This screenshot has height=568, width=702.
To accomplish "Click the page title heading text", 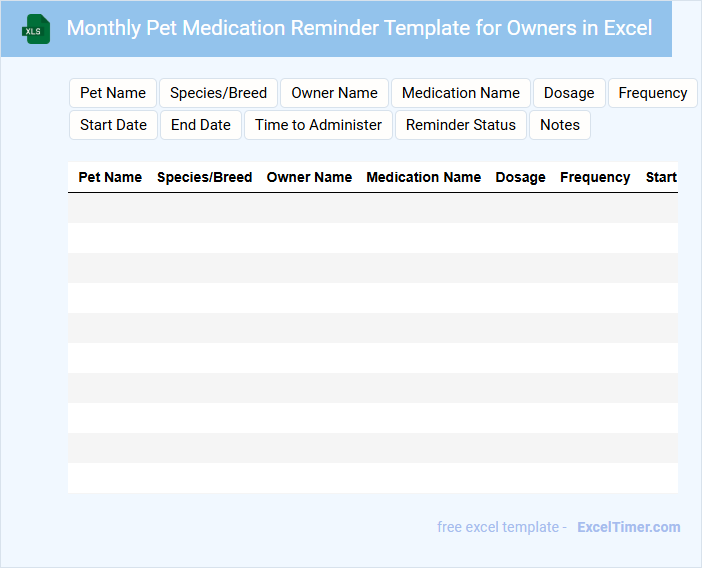I will tap(359, 28).
